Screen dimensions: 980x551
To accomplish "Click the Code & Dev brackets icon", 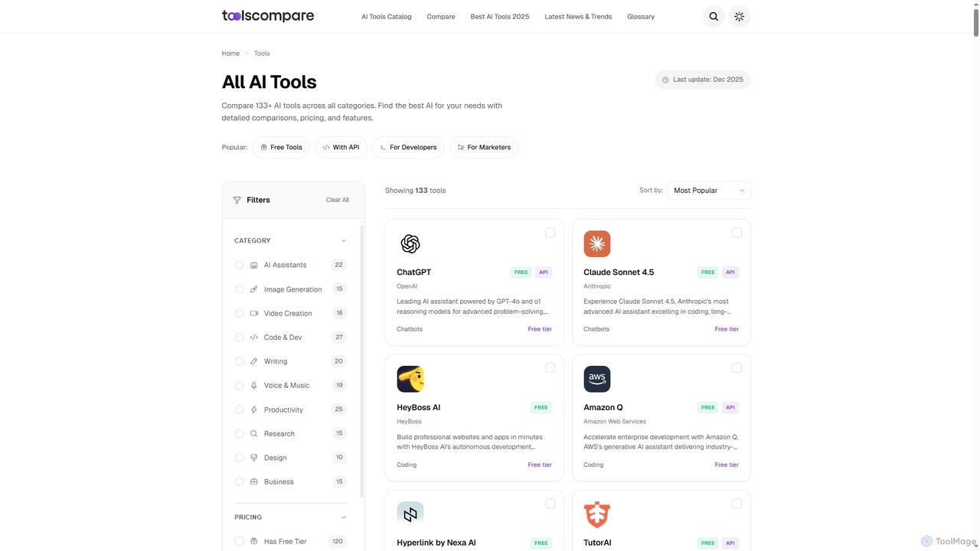I will pyautogui.click(x=254, y=337).
